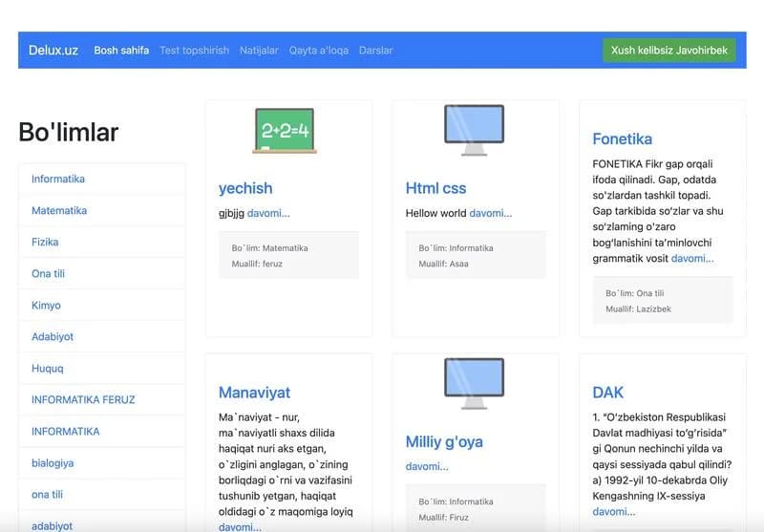Click Muallif: feruz text
The width and height of the screenshot is (764, 532).
pyautogui.click(x=257, y=264)
